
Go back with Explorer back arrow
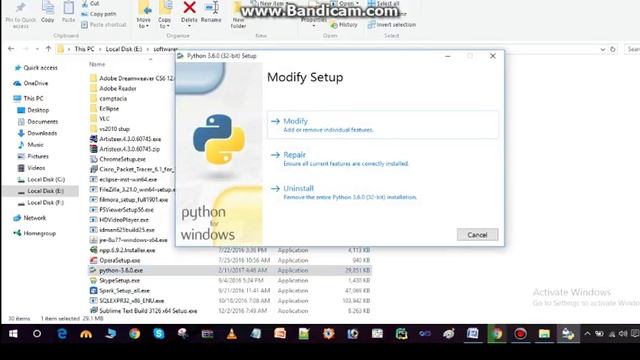click(x=11, y=49)
